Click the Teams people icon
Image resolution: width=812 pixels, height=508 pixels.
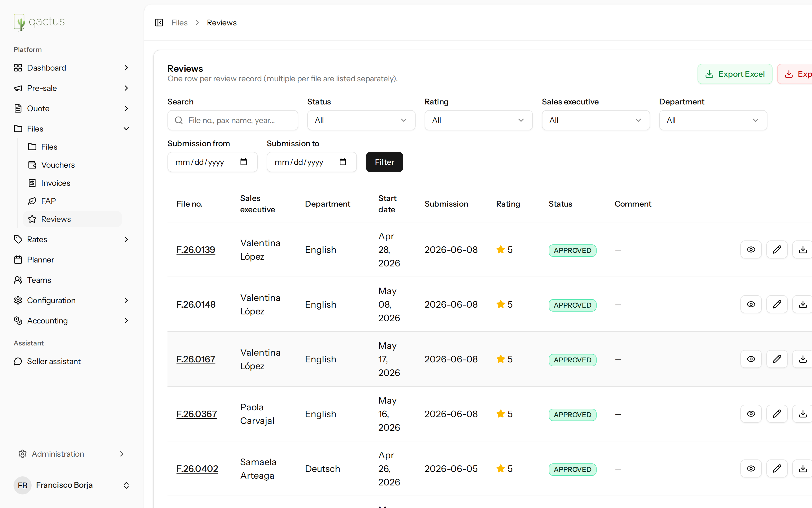18,280
